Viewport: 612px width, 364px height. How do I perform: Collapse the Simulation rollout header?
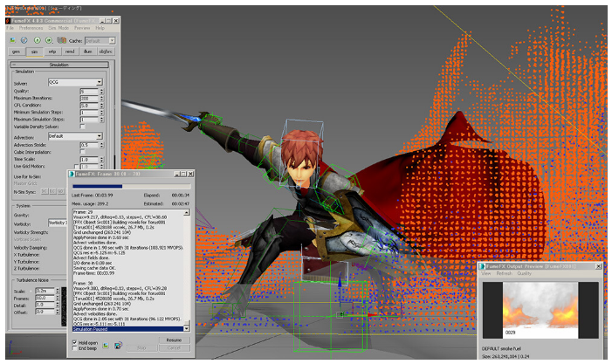click(x=59, y=65)
